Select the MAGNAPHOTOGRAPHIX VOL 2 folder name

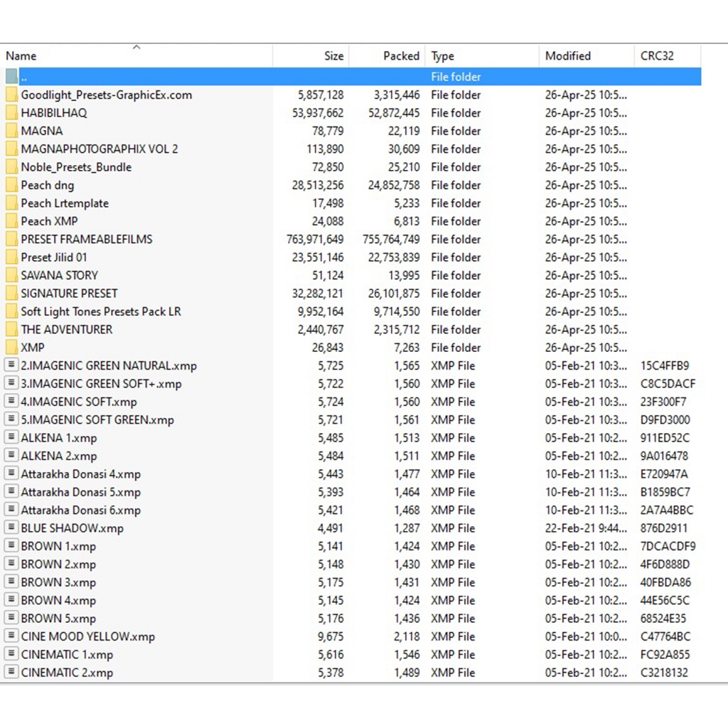click(99, 149)
